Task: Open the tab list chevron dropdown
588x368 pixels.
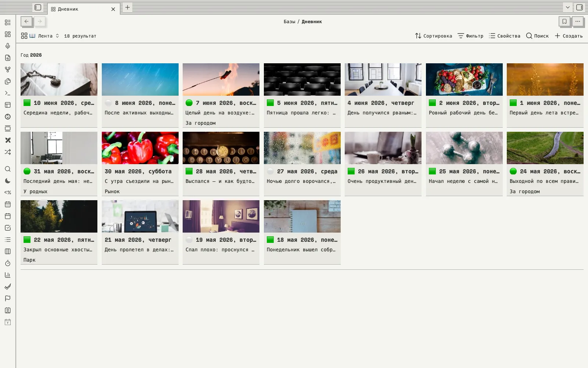Action: (x=567, y=7)
